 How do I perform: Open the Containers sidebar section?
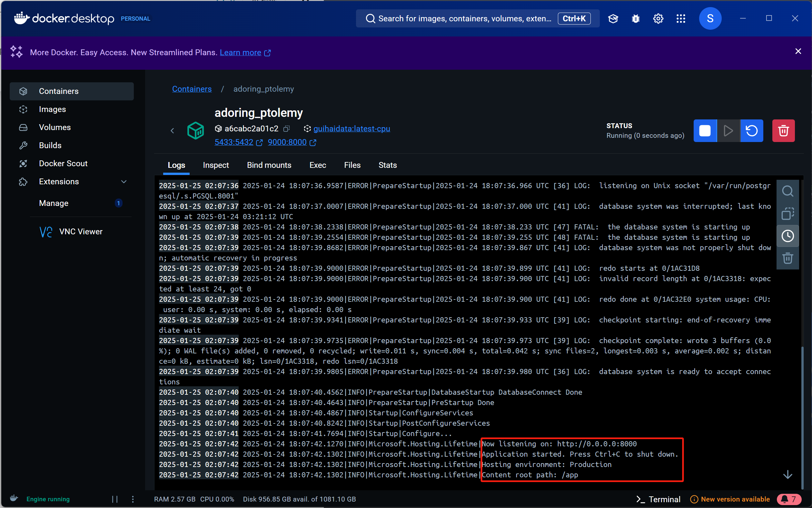click(x=72, y=91)
